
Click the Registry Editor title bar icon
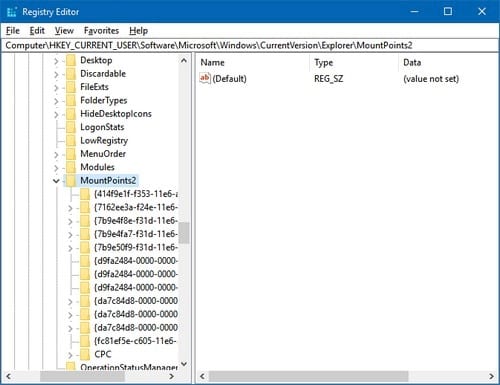coord(11,12)
